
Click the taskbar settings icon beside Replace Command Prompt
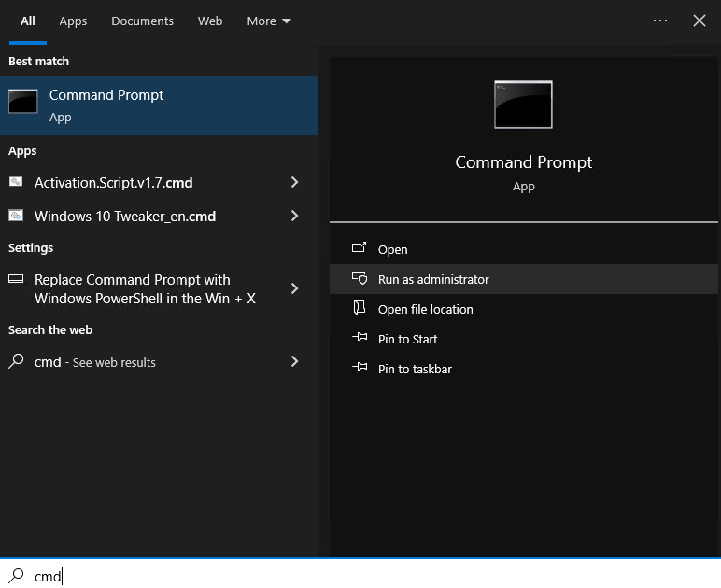(16, 279)
